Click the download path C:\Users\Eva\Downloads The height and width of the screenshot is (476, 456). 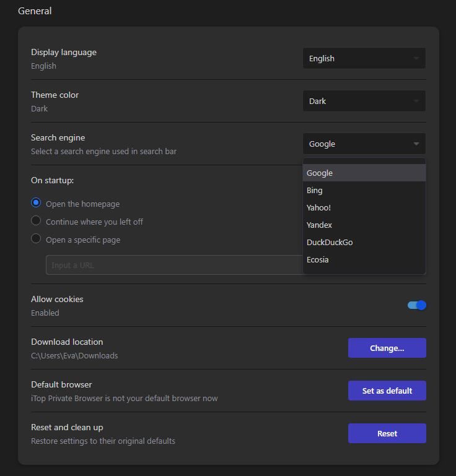(74, 355)
